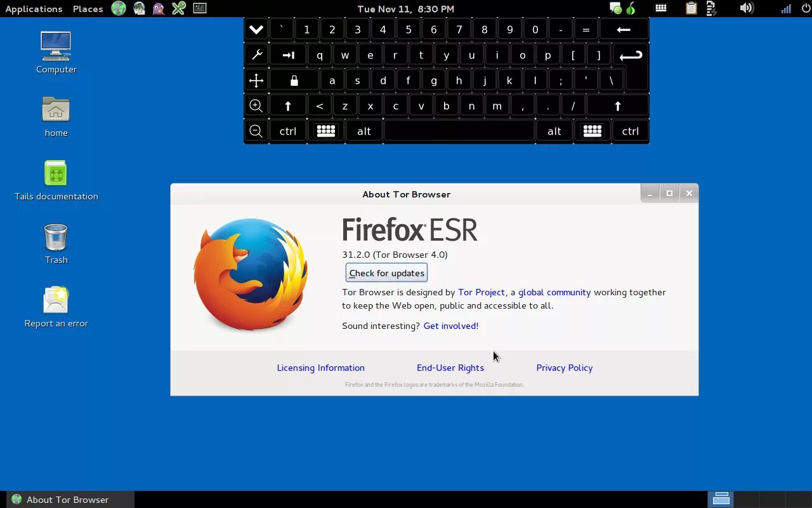Tap the letter m key

[497, 105]
